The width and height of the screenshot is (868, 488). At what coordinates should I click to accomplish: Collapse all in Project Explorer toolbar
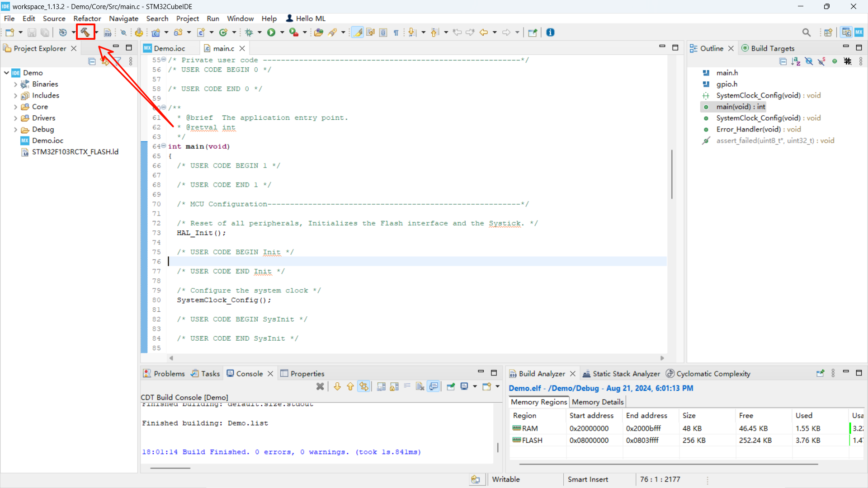(92, 61)
